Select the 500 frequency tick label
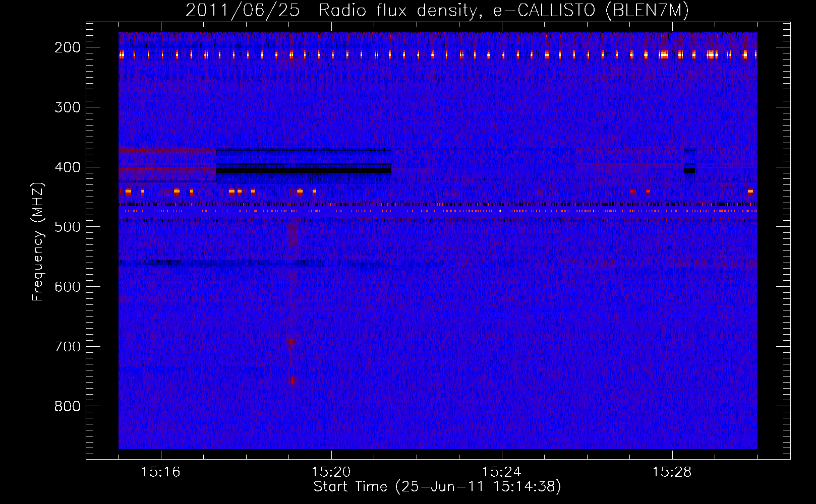Screen dimensions: 816x504 [68, 227]
